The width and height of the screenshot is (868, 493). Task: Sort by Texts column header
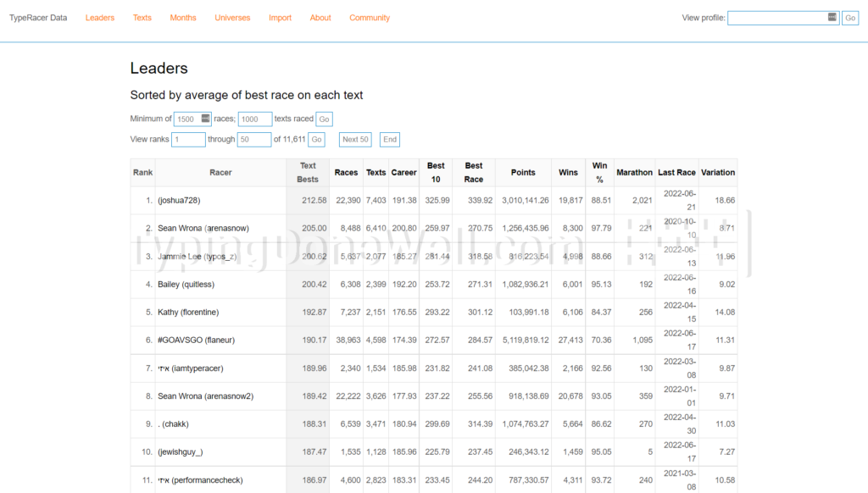point(376,173)
